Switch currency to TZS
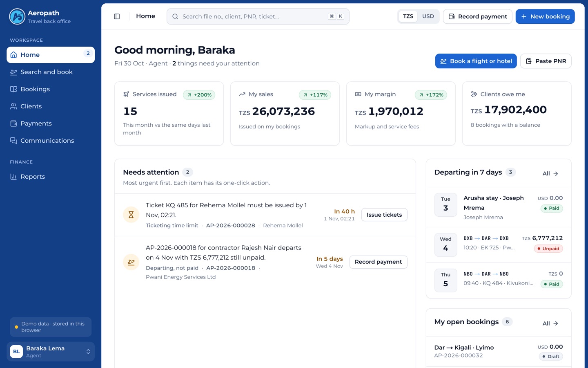The height and width of the screenshot is (368, 588). (x=408, y=16)
